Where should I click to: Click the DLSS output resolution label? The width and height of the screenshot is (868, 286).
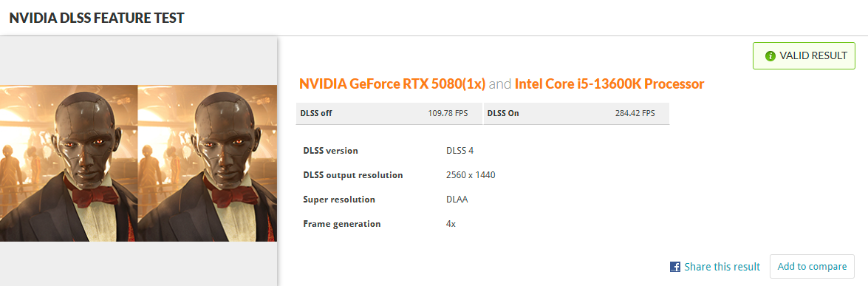point(352,175)
